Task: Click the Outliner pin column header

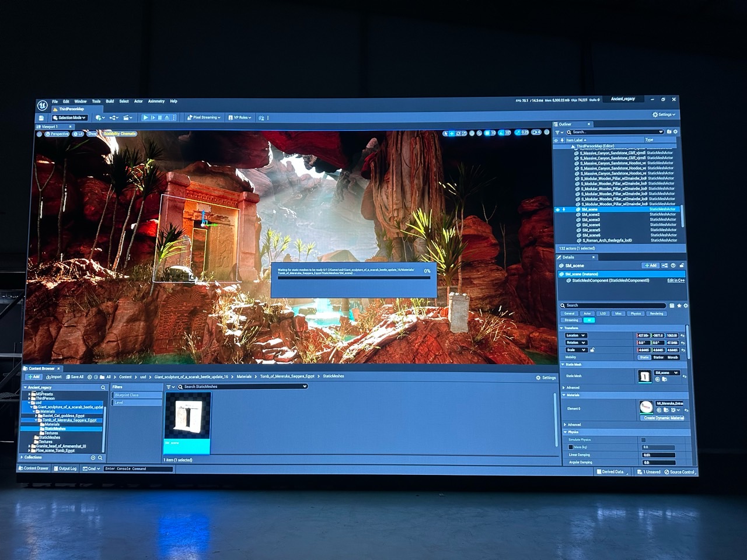Action: tap(563, 140)
